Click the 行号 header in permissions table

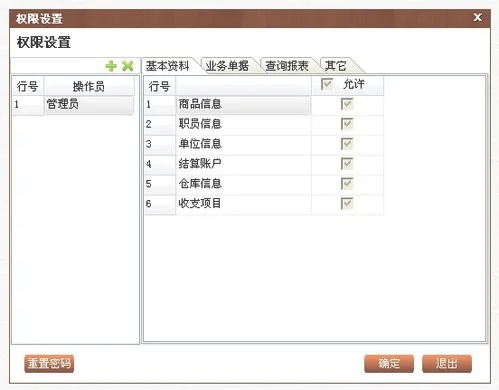[160, 86]
